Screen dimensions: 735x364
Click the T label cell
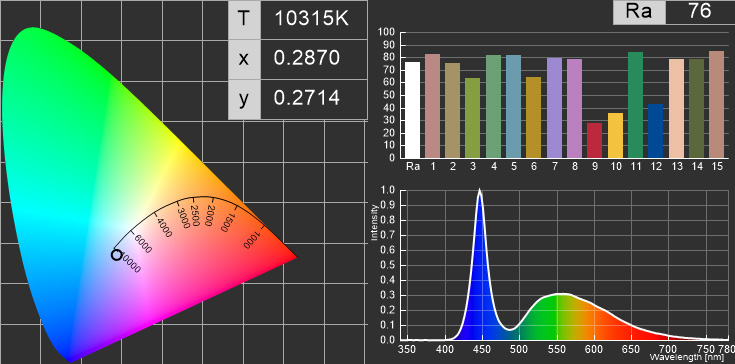click(x=244, y=19)
